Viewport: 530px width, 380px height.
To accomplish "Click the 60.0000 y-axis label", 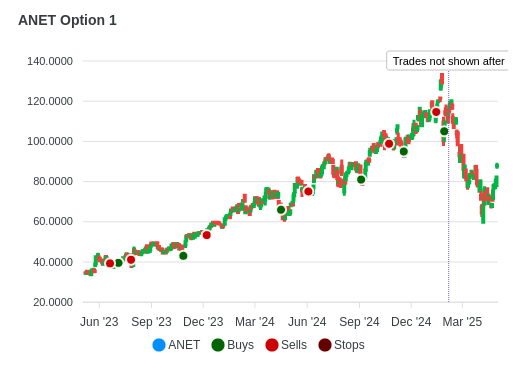I will (x=53, y=221).
